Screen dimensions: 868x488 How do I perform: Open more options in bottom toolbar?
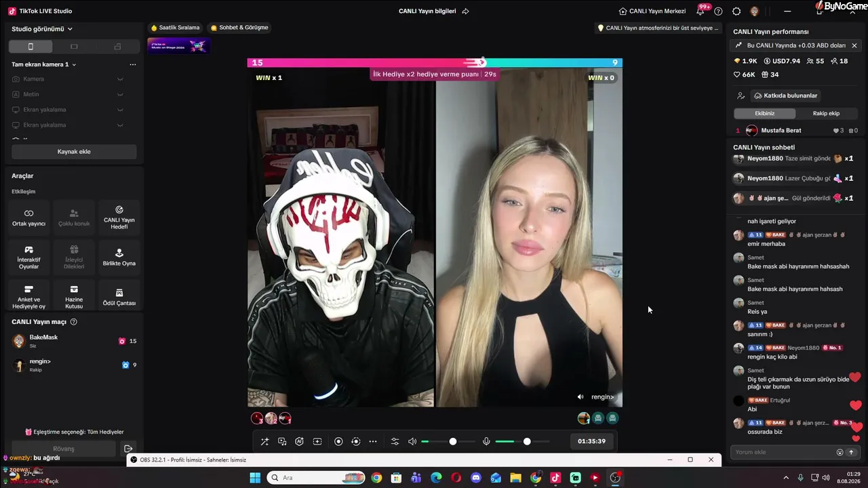pyautogui.click(x=373, y=441)
